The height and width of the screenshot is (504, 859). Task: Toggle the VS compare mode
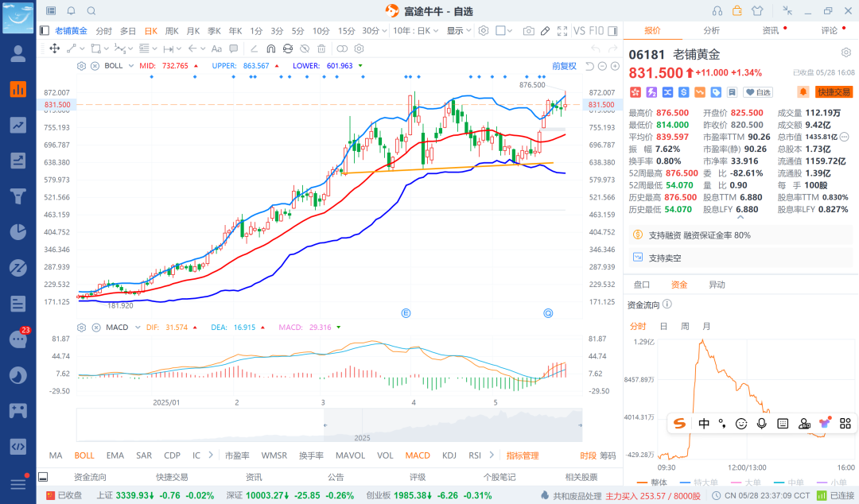[x=579, y=31]
